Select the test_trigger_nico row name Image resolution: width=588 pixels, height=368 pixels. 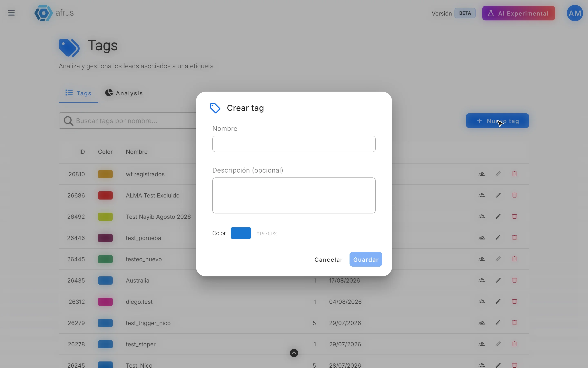point(148,323)
